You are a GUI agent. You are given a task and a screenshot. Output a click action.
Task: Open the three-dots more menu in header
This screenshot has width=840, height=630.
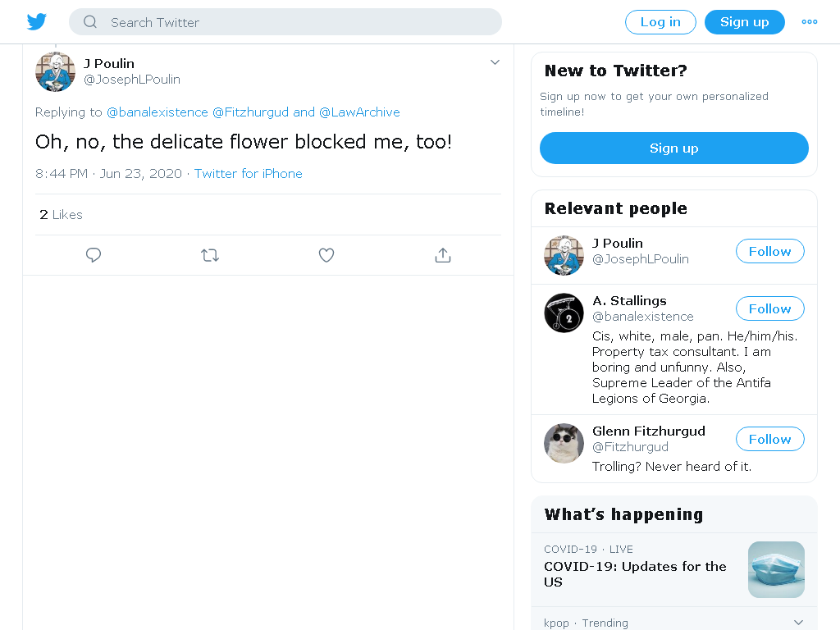click(809, 22)
